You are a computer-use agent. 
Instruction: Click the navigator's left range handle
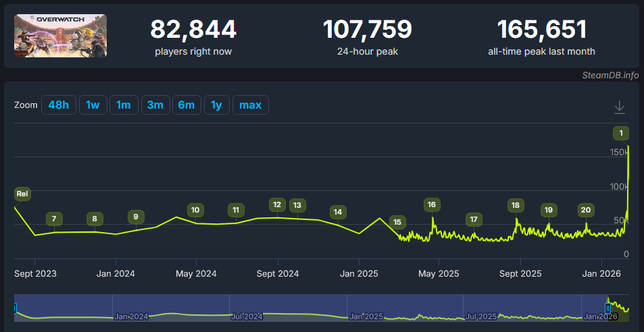click(x=15, y=308)
